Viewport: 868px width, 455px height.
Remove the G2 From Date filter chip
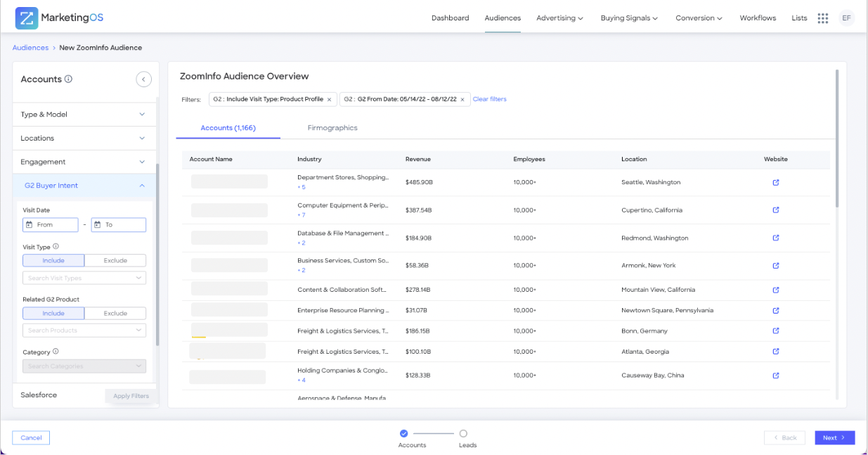click(462, 100)
